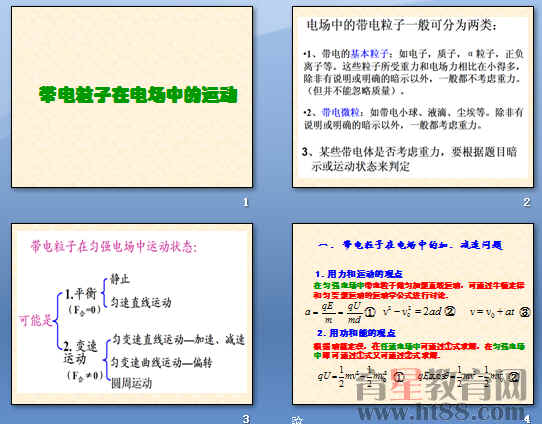Click pink heading 带电粒子在匀强电场中运动状态

(x=114, y=247)
